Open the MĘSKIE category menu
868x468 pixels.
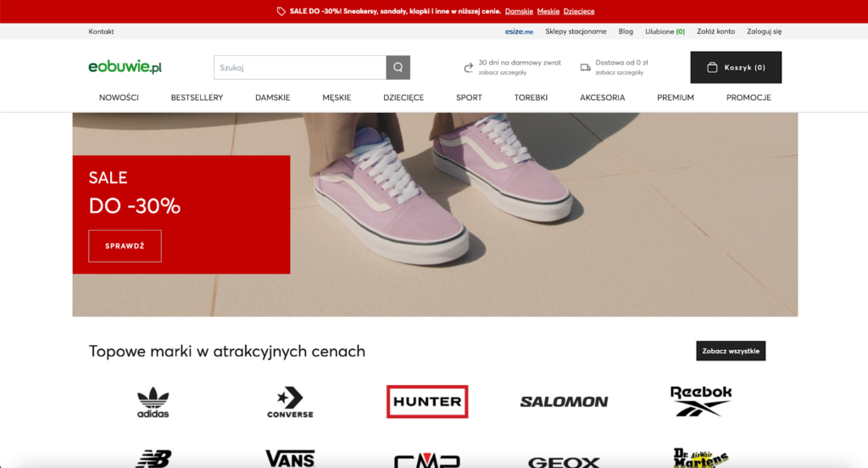click(x=337, y=97)
